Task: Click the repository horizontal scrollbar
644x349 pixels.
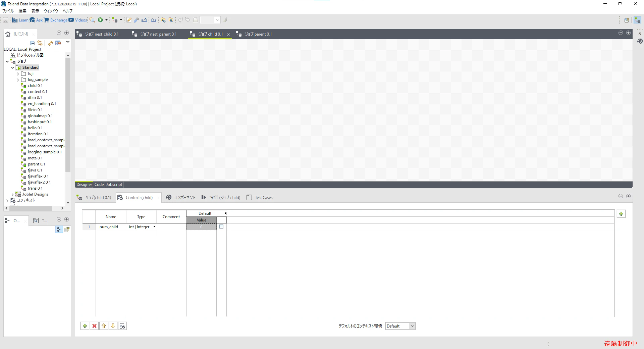Action: pyautogui.click(x=31, y=208)
